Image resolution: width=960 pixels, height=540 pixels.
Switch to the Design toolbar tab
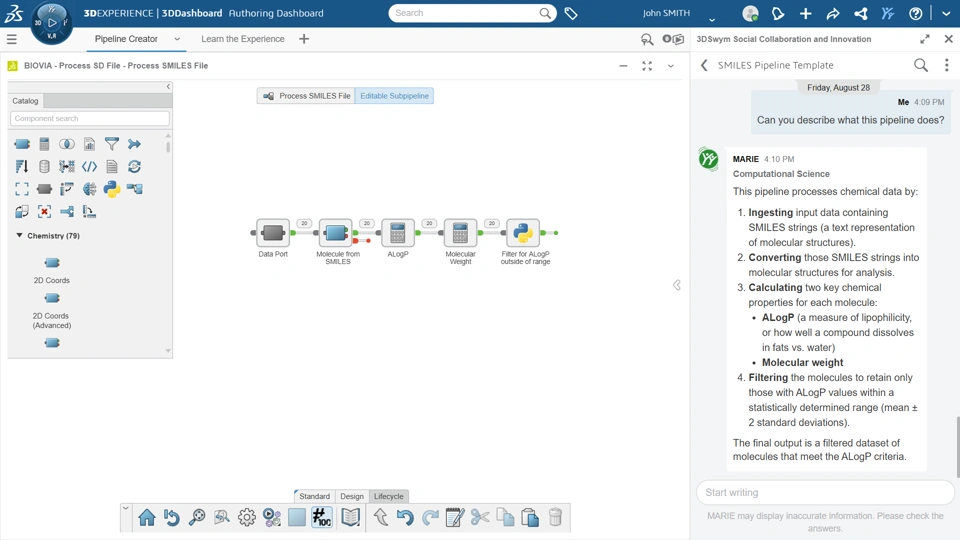tap(351, 496)
